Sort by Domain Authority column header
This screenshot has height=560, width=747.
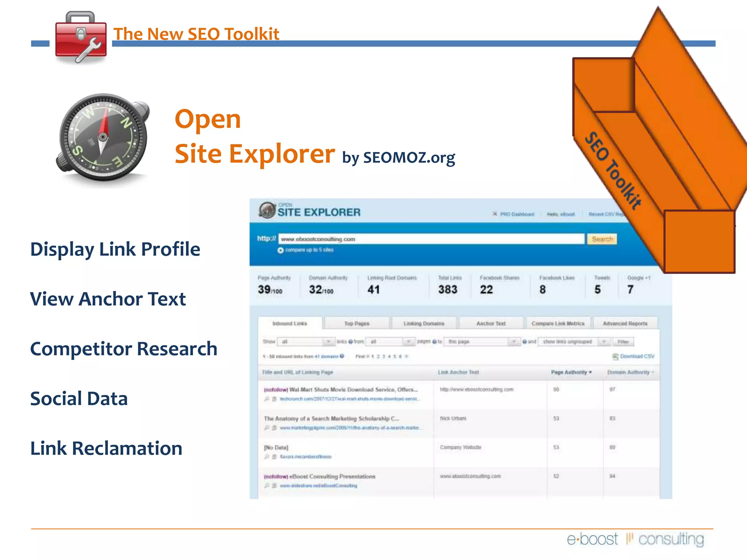coord(631,372)
